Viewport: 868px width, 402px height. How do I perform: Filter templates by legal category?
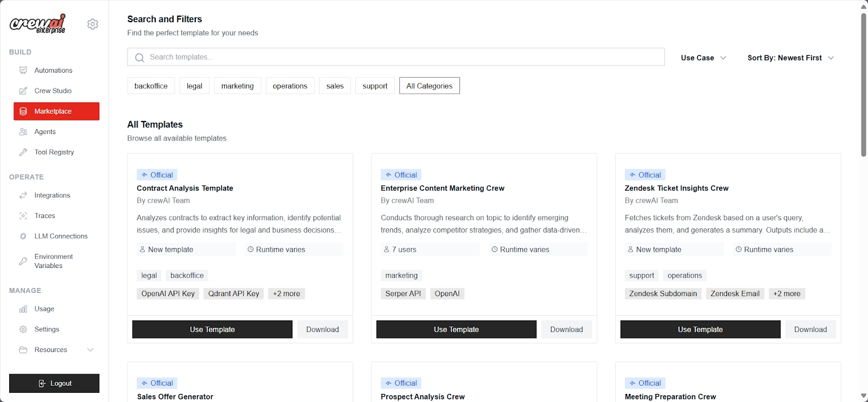click(x=194, y=86)
